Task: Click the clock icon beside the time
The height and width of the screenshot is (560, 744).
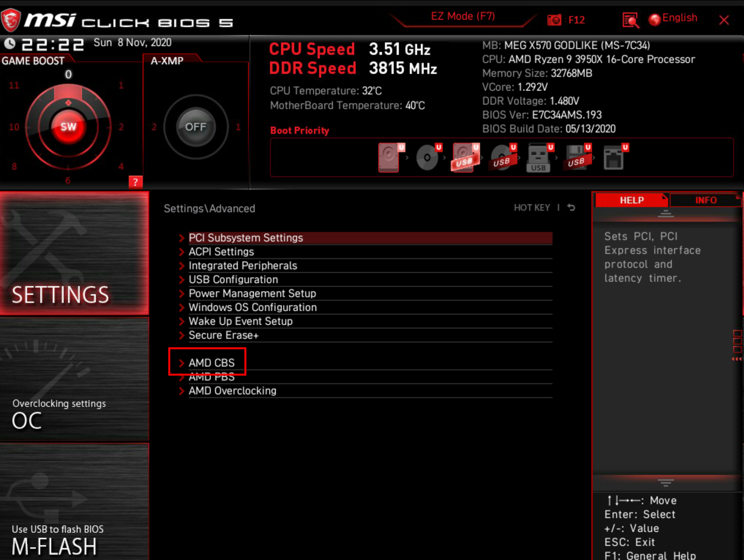Action: 9,43
